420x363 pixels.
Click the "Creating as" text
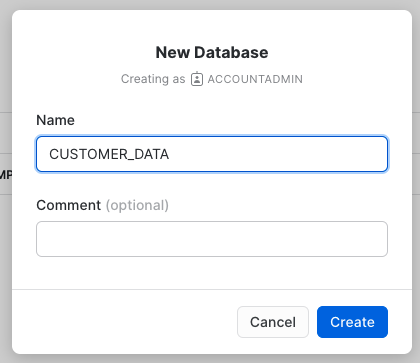click(153, 79)
